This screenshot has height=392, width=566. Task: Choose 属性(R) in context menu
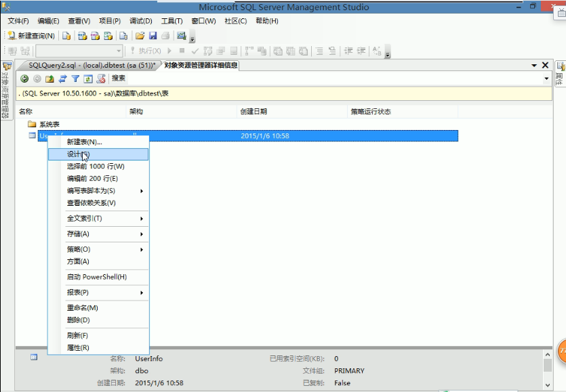98,348
